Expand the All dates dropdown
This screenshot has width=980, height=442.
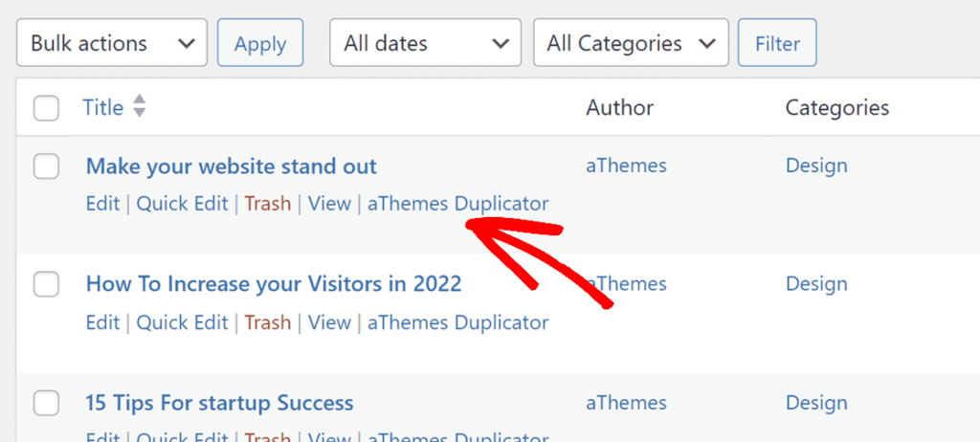click(425, 43)
